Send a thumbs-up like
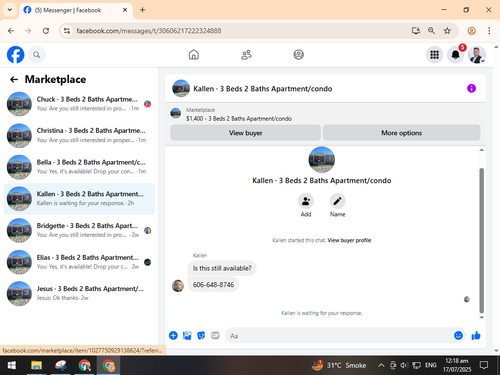The width and height of the screenshot is (500, 375). tap(476, 335)
